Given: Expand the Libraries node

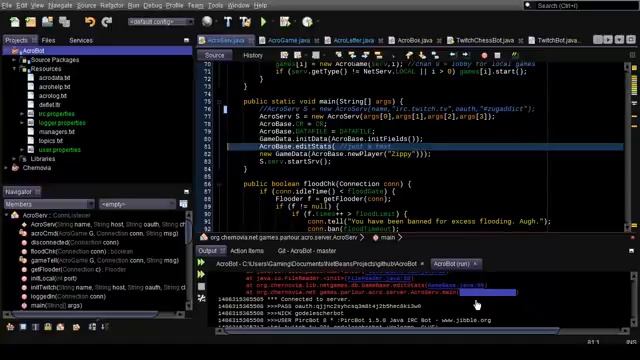Looking at the screenshot, I should coord(14,159).
